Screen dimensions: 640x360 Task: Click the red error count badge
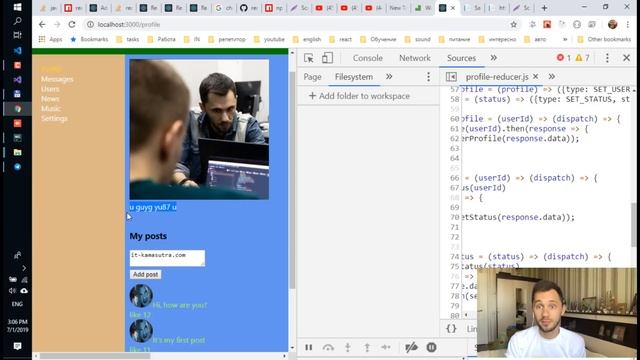pyautogui.click(x=564, y=58)
